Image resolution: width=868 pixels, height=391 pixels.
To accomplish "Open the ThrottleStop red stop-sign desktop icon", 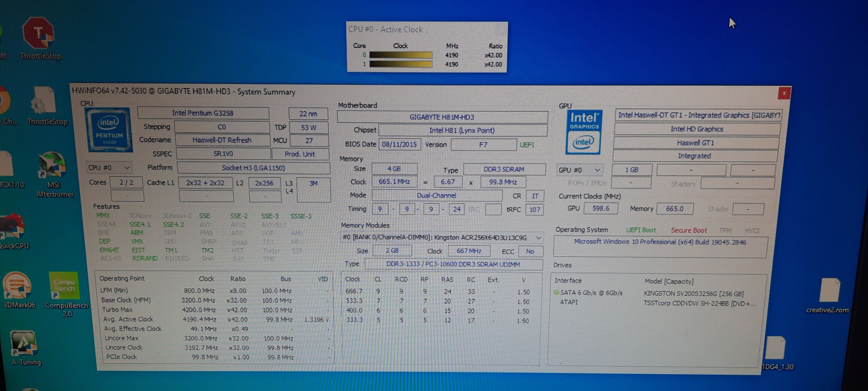I will [39, 33].
